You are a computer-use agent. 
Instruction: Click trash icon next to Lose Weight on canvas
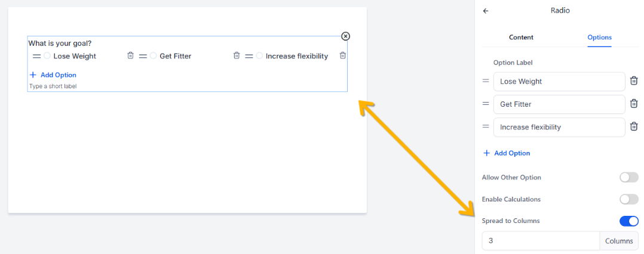click(130, 55)
